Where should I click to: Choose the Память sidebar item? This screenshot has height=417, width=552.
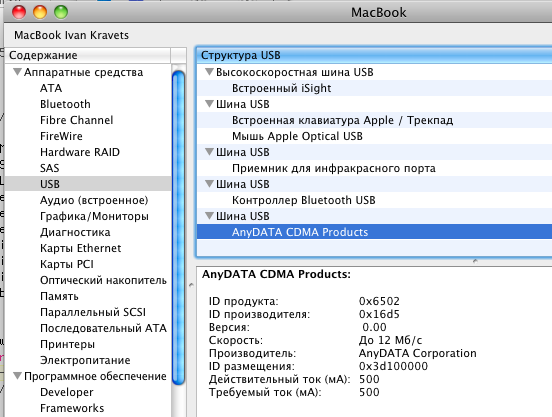[59, 296]
